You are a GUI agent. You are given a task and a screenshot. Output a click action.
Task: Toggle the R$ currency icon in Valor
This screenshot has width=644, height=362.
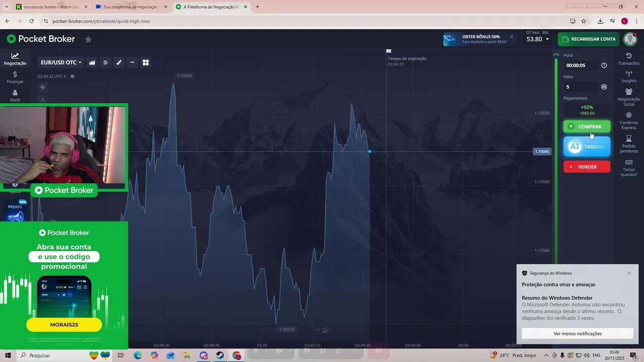coord(604,87)
